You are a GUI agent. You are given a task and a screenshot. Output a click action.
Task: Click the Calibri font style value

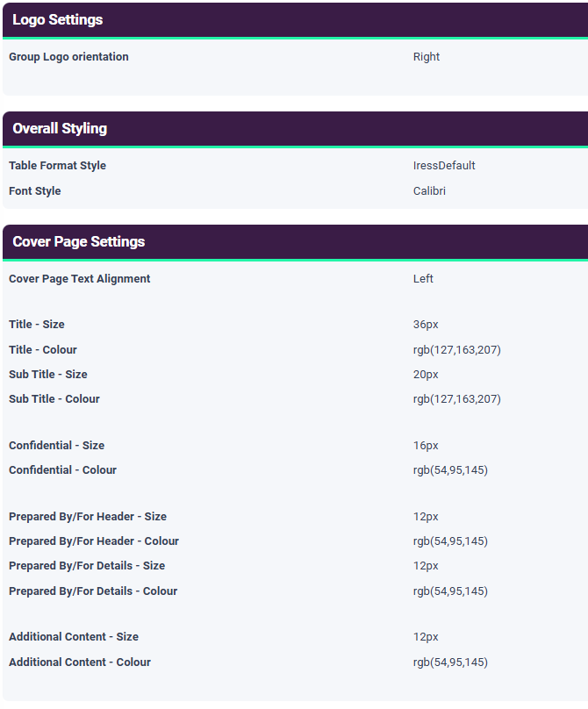click(429, 190)
